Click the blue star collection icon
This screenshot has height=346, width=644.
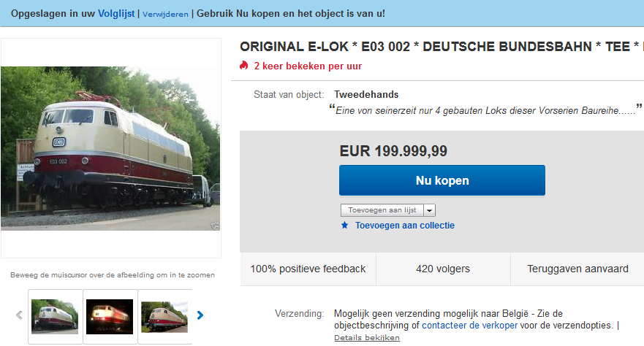[344, 225]
